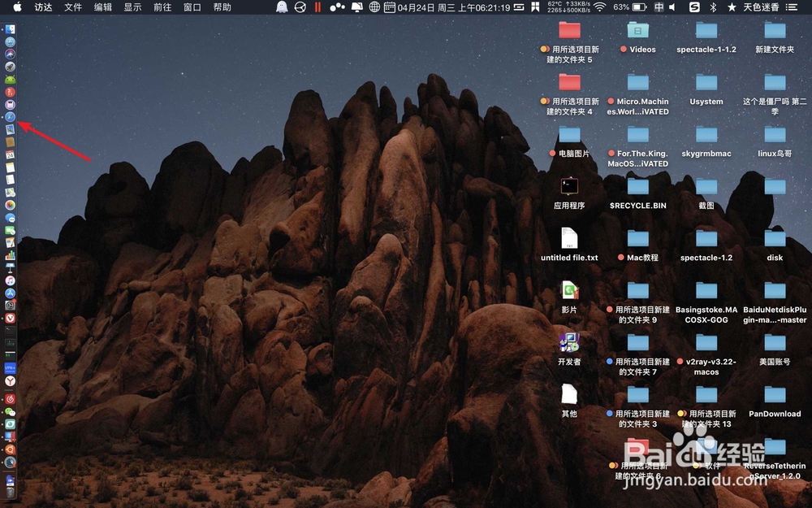Open the 前往 menu
The image size is (812, 508).
coord(162,7)
